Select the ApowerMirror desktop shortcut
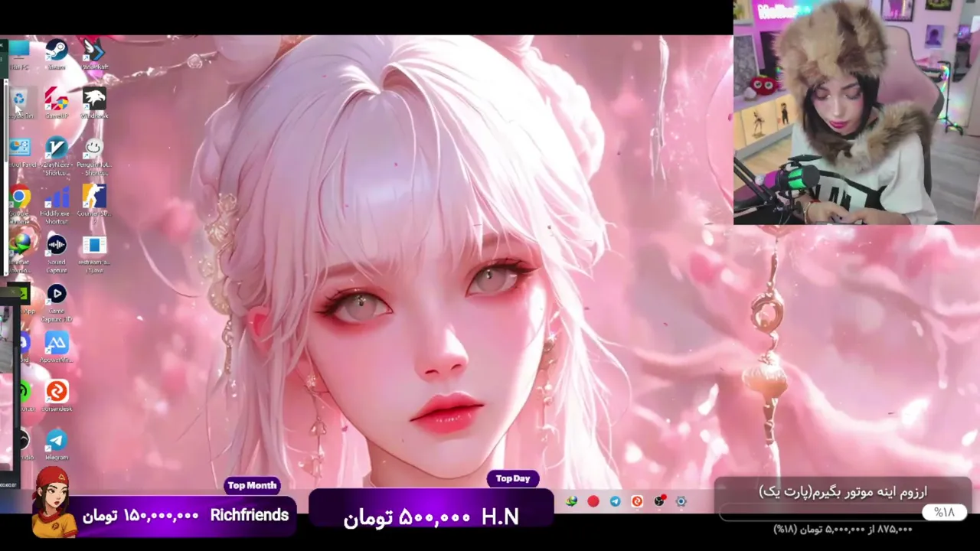Viewport: 980px width, 551px height. [x=56, y=347]
